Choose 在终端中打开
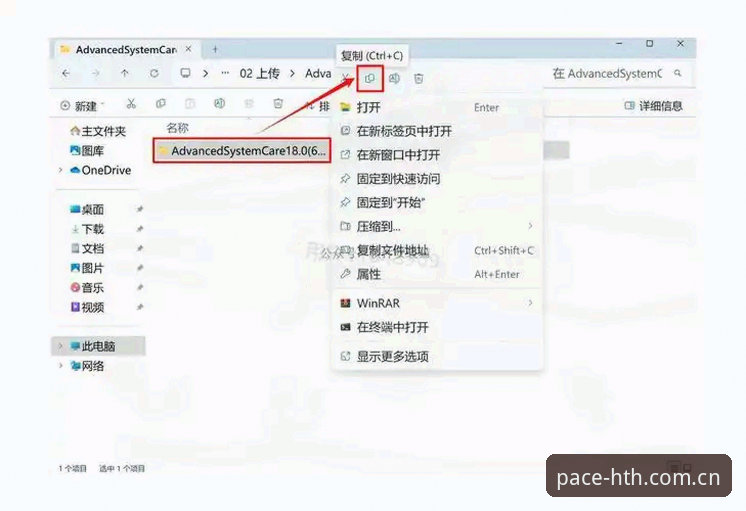Screen dimensions: 746x511 pos(438,327)
